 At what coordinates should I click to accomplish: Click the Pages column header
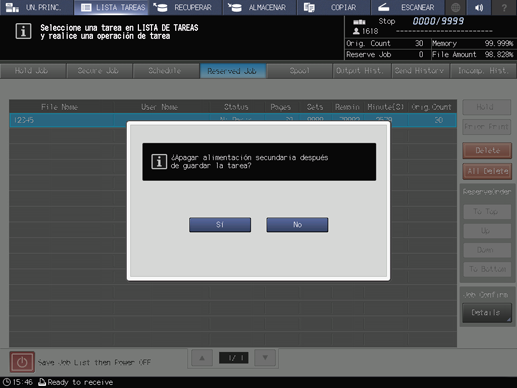281,107
